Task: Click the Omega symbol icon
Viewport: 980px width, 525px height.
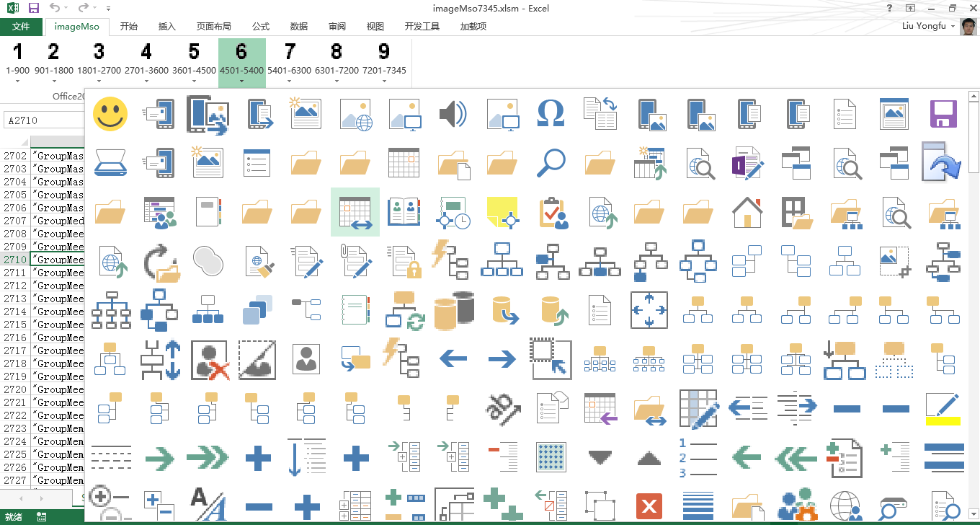Action: pyautogui.click(x=551, y=114)
